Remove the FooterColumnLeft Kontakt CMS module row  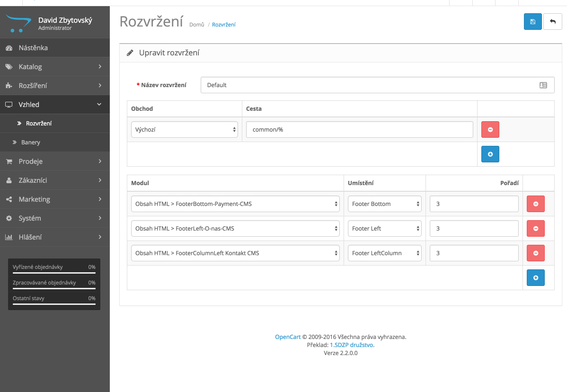[x=536, y=253]
